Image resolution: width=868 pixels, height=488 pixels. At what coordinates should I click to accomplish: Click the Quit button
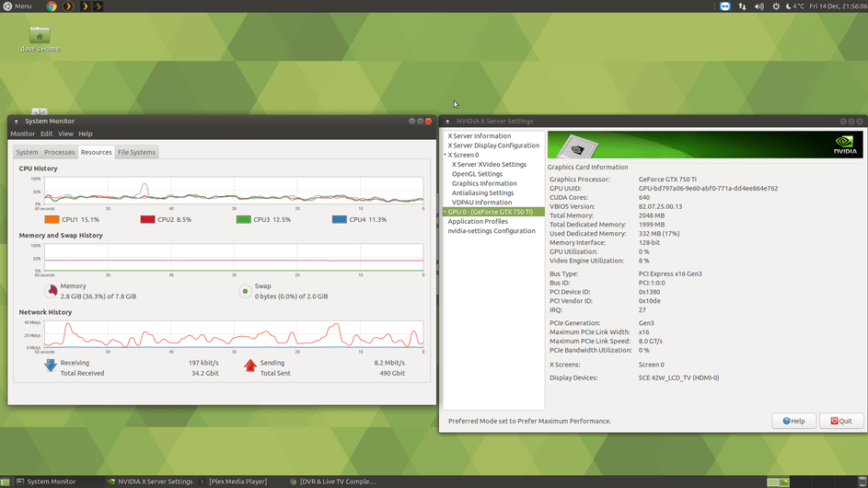(x=841, y=421)
